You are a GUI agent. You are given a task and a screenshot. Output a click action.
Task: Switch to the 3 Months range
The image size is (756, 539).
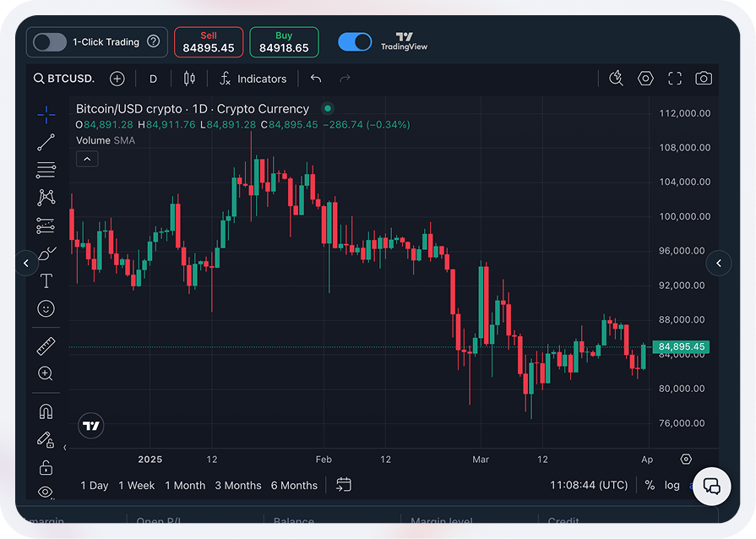point(238,486)
